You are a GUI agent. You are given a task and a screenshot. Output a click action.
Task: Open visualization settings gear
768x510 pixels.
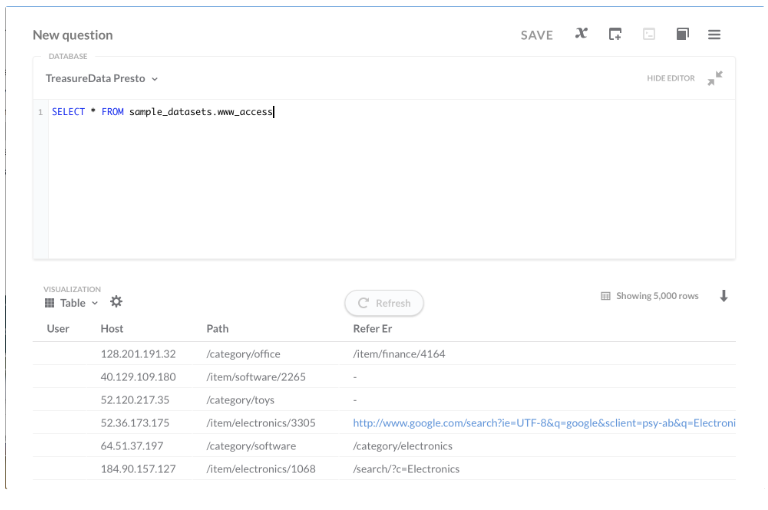click(x=116, y=302)
